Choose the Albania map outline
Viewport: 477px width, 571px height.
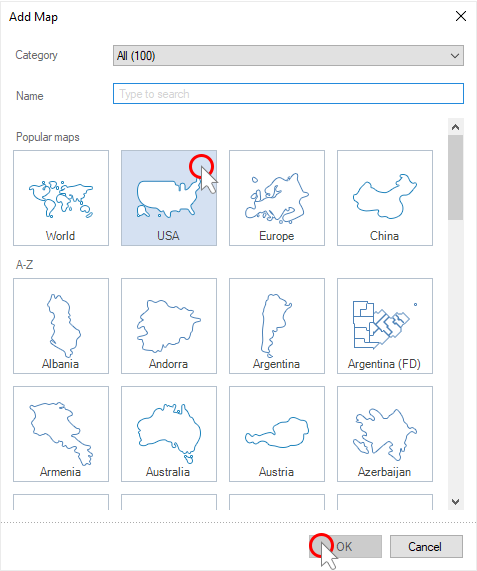click(x=63, y=325)
